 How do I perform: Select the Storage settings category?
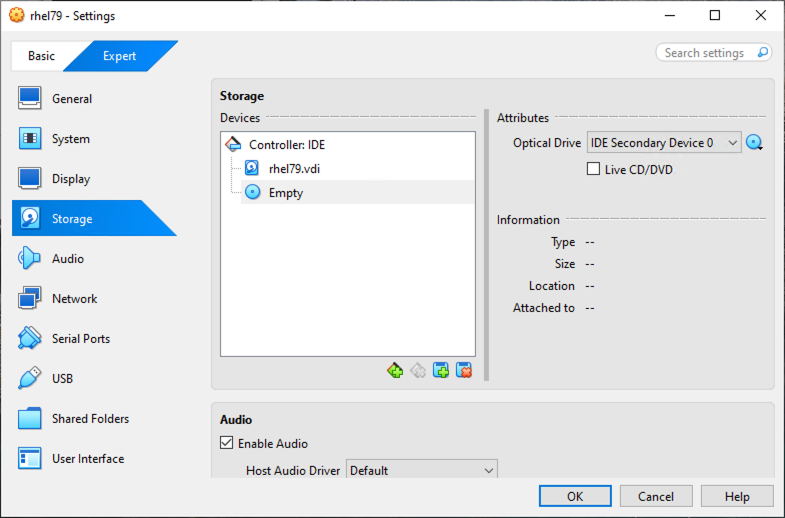click(x=94, y=218)
